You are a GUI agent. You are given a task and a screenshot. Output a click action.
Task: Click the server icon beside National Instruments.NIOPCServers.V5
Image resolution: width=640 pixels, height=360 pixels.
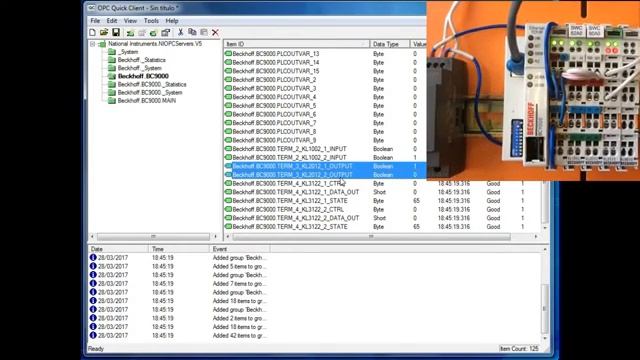tap(102, 44)
